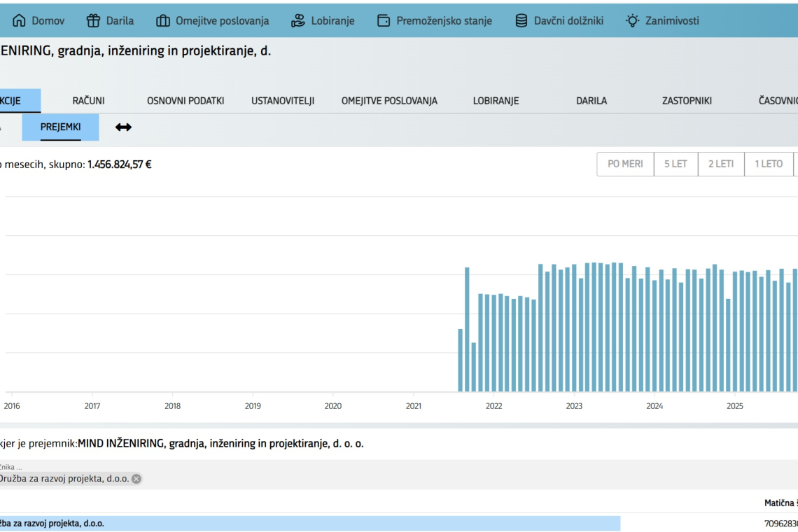Open the Darila navigation link
Image resolution: width=798 pixels, height=532 pixels.
[x=120, y=21]
